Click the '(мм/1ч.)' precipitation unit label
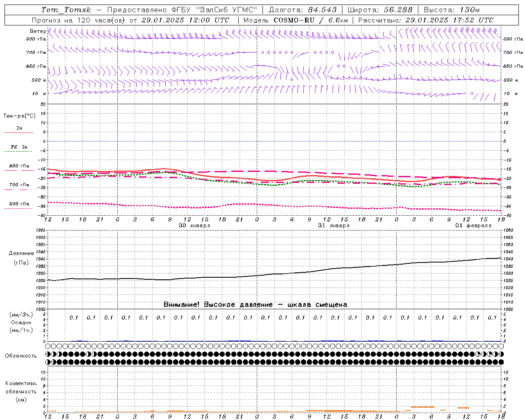This screenshot has width=525, height=420. pos(21,330)
